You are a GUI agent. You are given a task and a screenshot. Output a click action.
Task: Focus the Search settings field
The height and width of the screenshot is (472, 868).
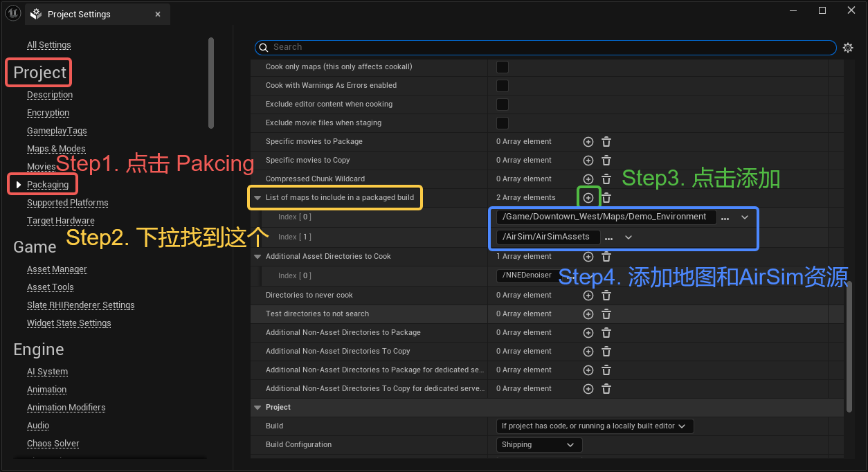545,47
